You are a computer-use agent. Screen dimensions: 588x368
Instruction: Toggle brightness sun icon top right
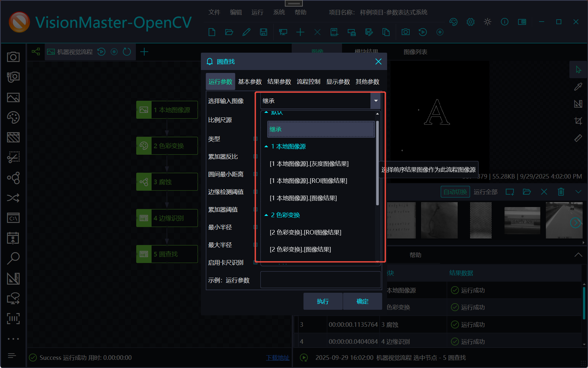click(x=487, y=22)
